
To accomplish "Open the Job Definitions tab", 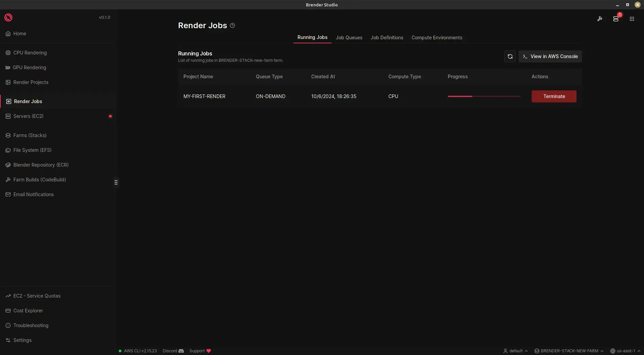I will pyautogui.click(x=387, y=38).
